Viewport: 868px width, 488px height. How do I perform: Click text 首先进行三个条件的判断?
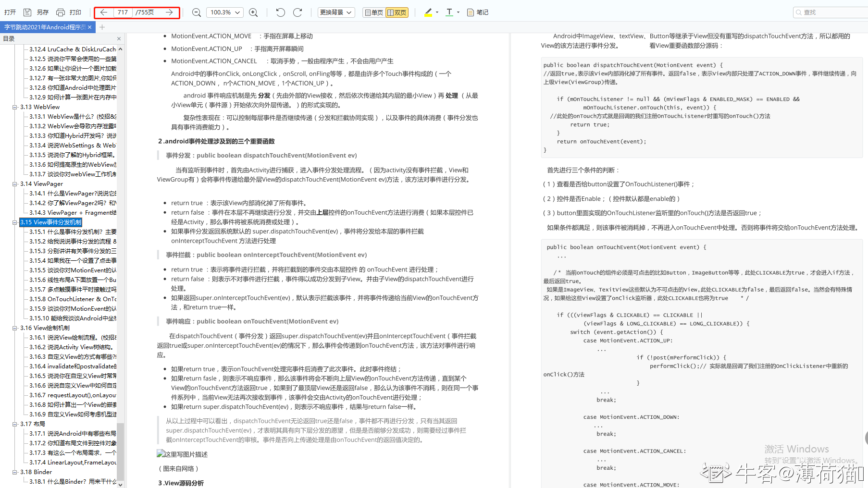[x=583, y=170]
